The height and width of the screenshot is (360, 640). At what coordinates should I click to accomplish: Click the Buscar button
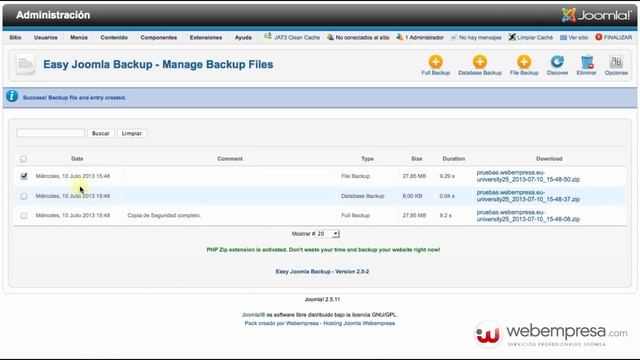(100, 133)
